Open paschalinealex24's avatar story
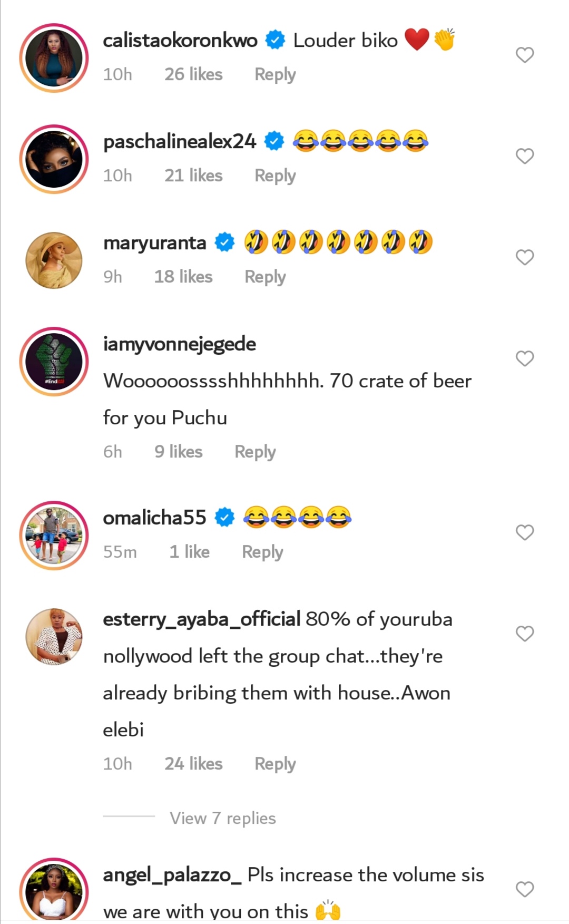This screenshot has height=924, width=569. coord(54,159)
